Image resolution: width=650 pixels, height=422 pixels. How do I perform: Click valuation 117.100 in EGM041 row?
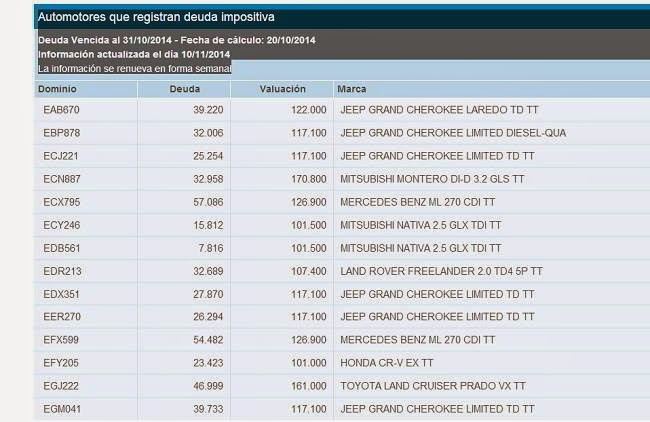[308, 409]
